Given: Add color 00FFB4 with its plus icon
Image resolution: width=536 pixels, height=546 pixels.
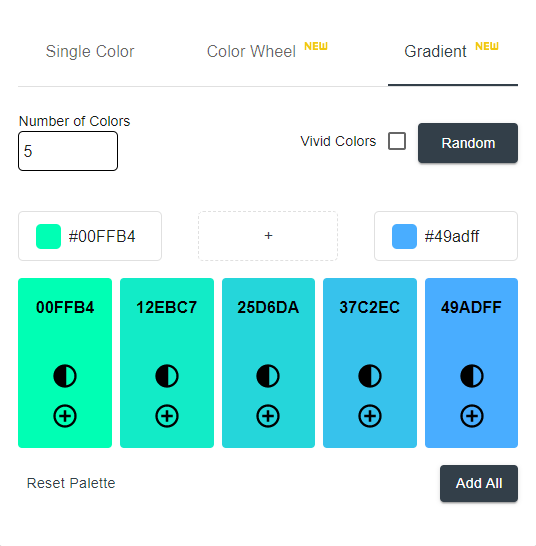Looking at the screenshot, I should pos(65,416).
